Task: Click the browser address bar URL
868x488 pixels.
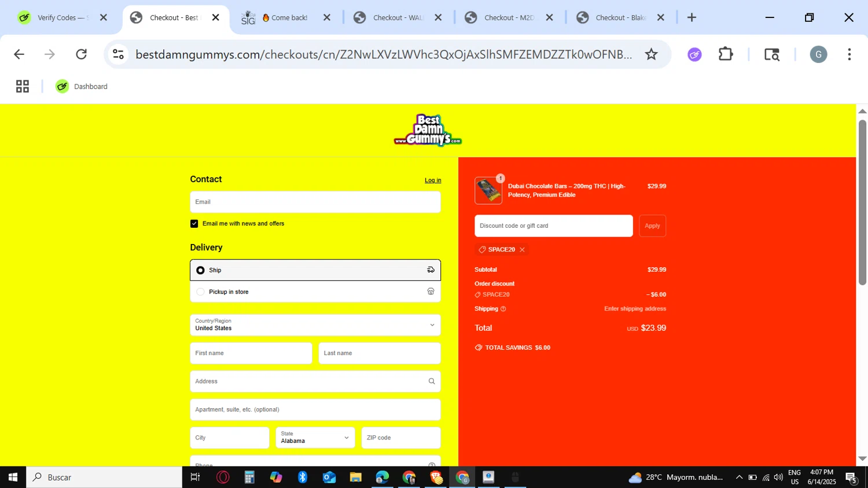Action: 384,54
